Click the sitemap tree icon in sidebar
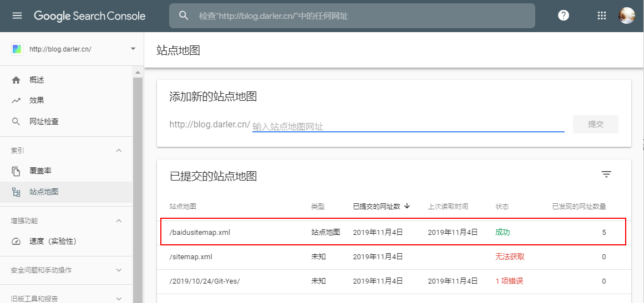This screenshot has width=644, height=303. pyautogui.click(x=16, y=192)
